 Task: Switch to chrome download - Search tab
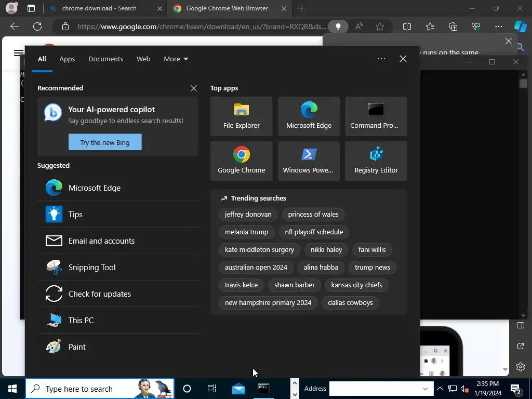point(105,8)
